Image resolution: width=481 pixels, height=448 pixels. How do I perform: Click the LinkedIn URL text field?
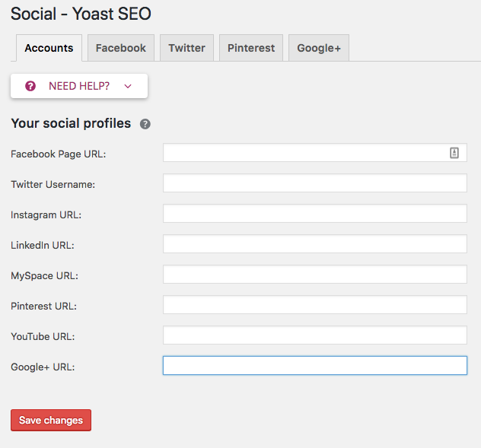coord(315,244)
